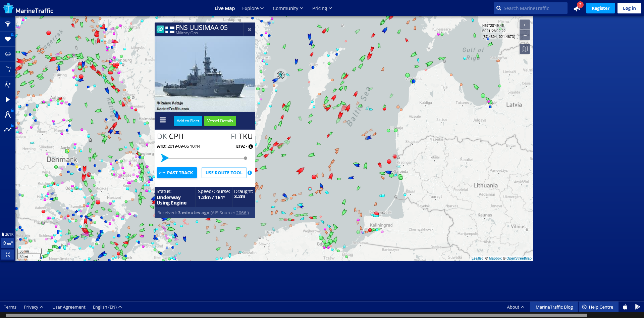Open the popup hamburger menu
The height and width of the screenshot is (318, 644).
(163, 120)
